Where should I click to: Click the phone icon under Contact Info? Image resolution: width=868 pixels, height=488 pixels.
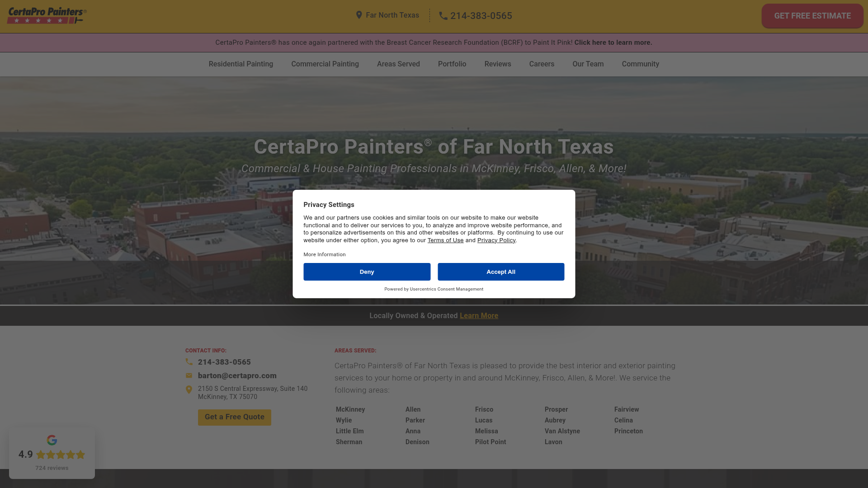tap(189, 362)
